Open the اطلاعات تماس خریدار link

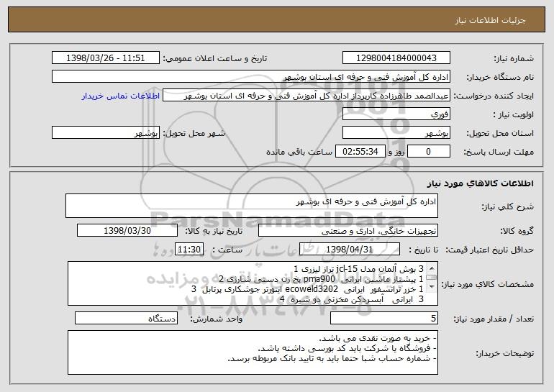pyautogui.click(x=120, y=96)
